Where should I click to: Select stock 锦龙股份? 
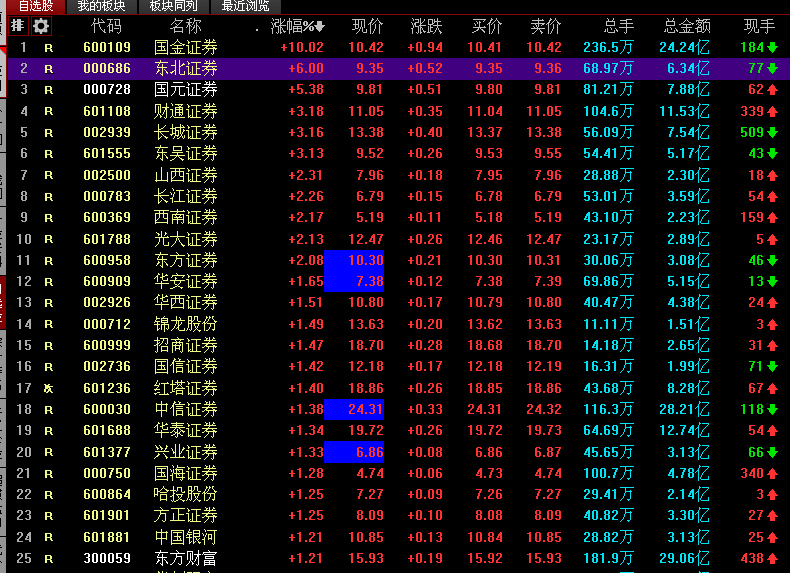(x=185, y=325)
